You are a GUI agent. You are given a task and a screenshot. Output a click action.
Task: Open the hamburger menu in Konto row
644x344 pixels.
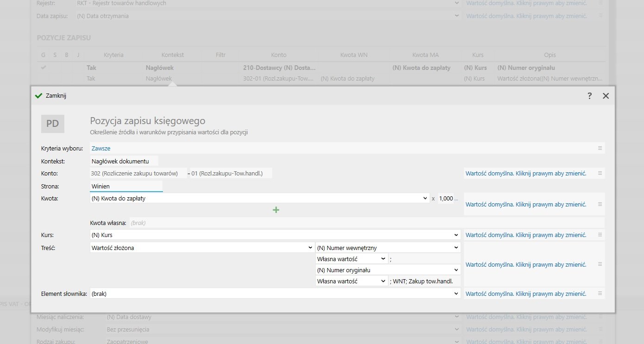click(600, 173)
